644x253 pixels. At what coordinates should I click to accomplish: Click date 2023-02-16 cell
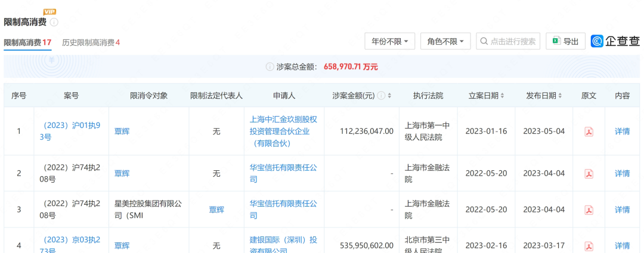pyautogui.click(x=486, y=246)
